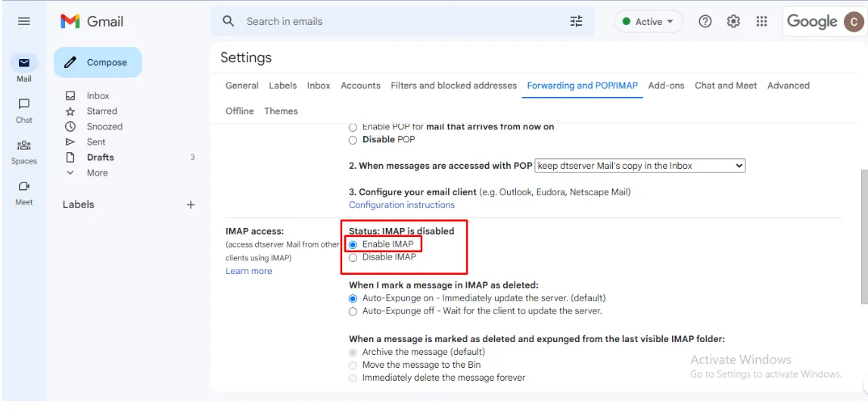Select the Disable IMAP radio button
Viewport: 868px width, 411px height.
[353, 257]
